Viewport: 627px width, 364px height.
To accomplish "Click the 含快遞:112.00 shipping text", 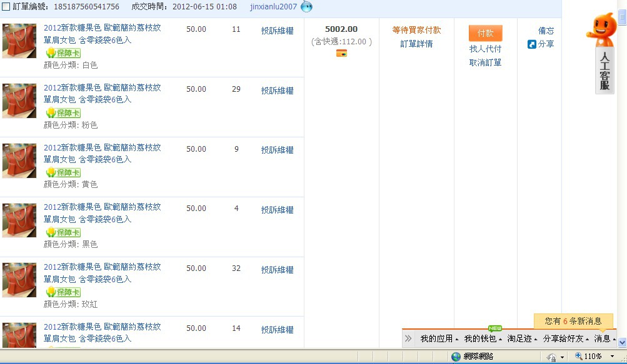I will point(341,42).
